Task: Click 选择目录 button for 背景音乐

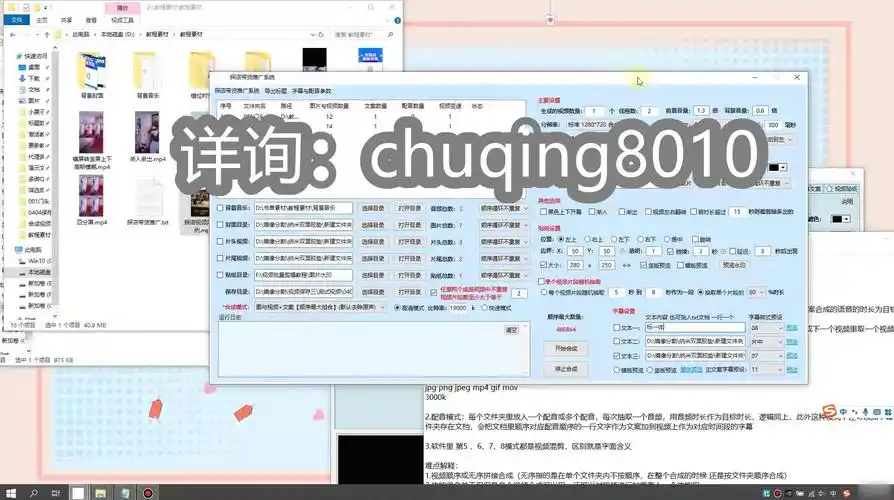Action: pos(373,209)
